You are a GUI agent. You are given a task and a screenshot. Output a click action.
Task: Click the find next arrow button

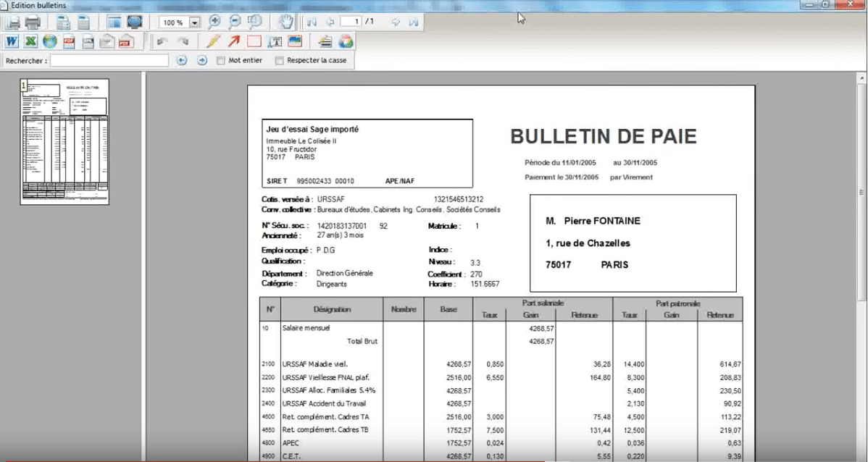(x=202, y=60)
